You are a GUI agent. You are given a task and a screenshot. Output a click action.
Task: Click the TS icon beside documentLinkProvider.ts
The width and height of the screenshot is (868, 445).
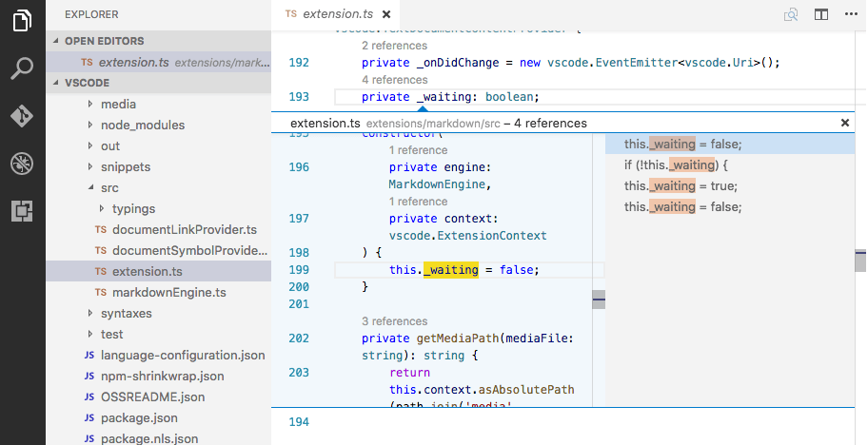(100, 229)
